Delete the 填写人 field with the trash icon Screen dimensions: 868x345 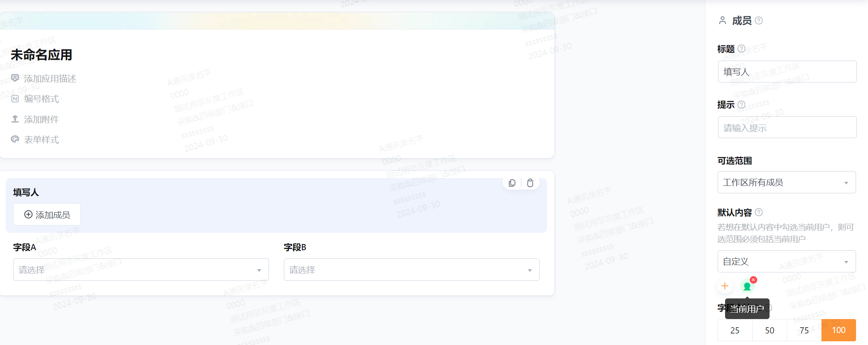530,183
